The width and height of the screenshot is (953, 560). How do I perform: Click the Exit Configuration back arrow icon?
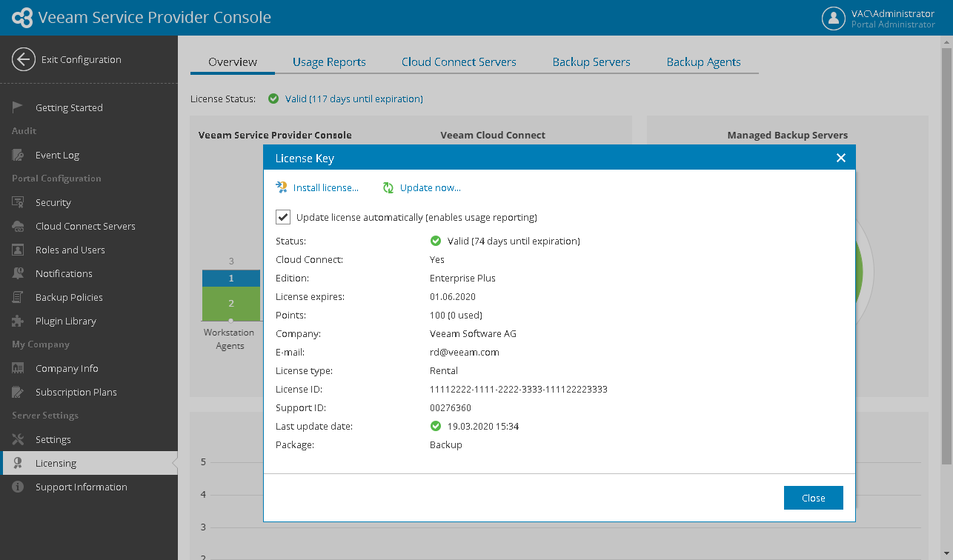[24, 59]
